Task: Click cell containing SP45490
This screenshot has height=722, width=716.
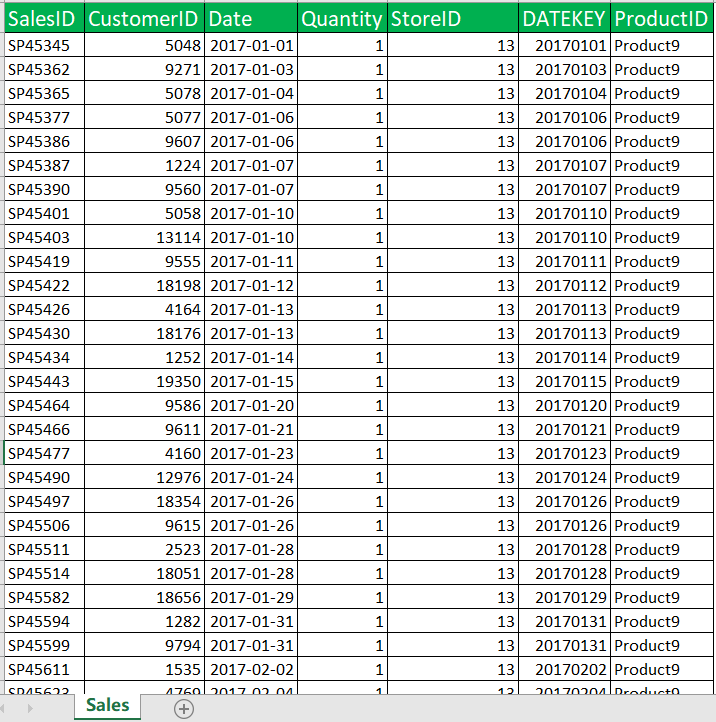Action: 44,477
